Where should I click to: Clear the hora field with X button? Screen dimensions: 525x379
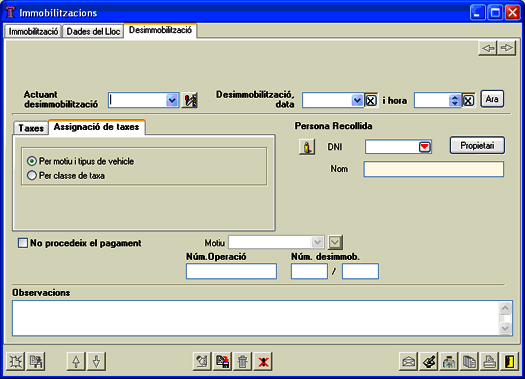click(468, 100)
